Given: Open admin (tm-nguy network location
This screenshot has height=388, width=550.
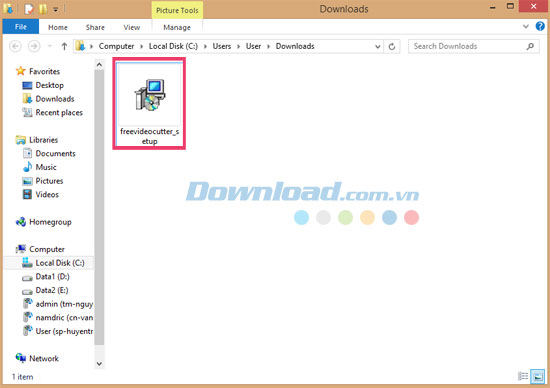Looking at the screenshot, I should click(64, 304).
